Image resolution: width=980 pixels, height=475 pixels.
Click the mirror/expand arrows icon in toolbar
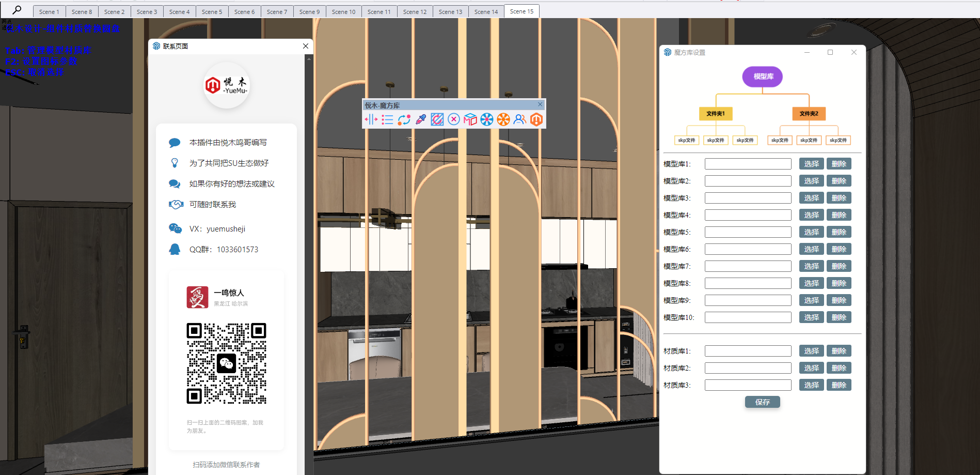[371, 120]
